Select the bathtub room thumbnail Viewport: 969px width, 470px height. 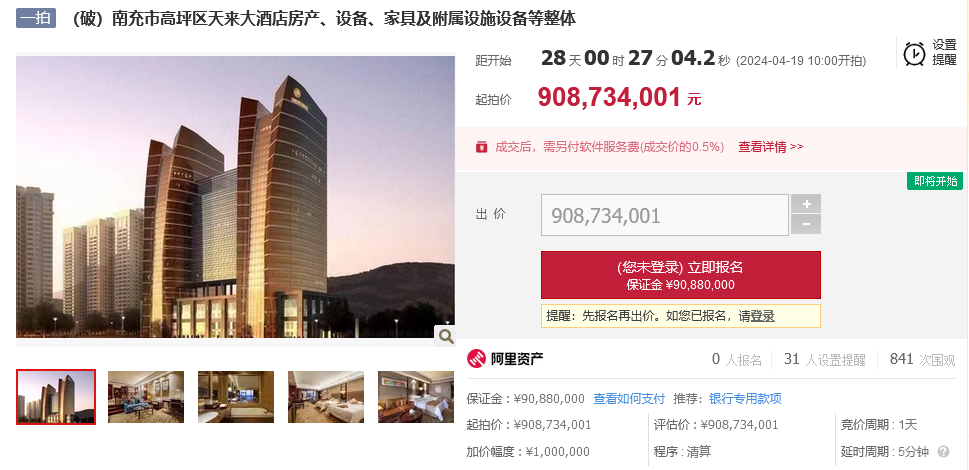click(236, 397)
